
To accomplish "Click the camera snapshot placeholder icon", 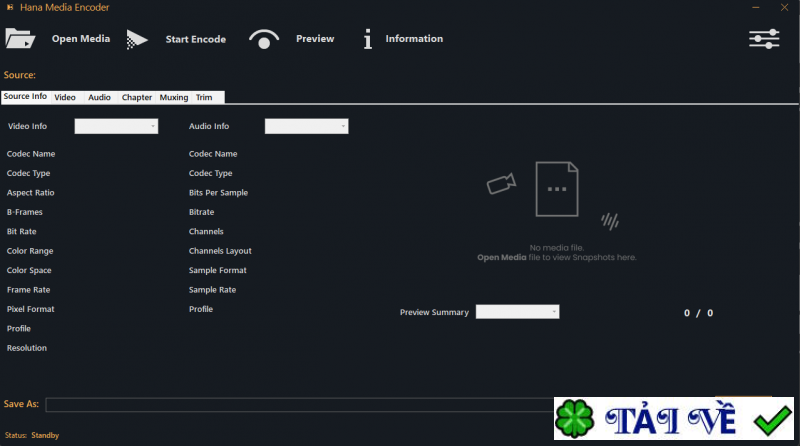I will tap(501, 184).
